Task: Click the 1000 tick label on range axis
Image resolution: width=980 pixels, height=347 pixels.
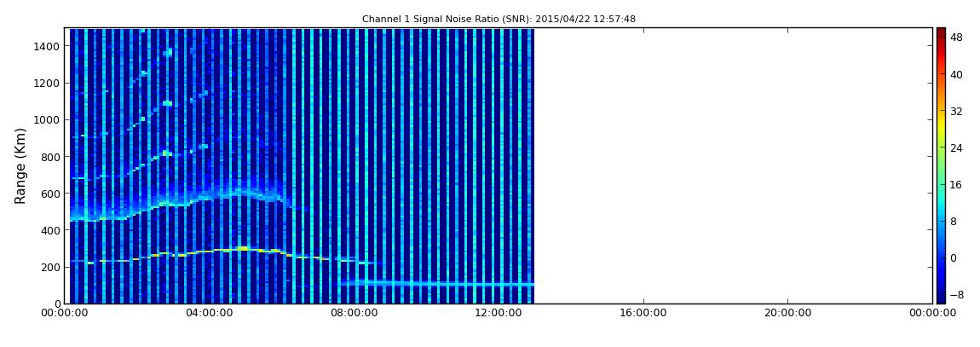Action: [47, 120]
